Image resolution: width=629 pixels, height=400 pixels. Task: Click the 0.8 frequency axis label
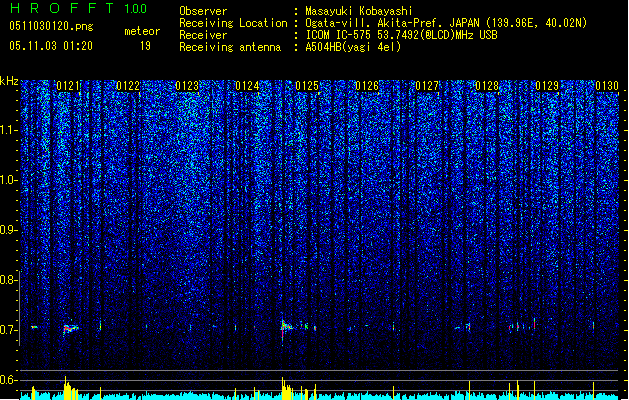[8, 280]
